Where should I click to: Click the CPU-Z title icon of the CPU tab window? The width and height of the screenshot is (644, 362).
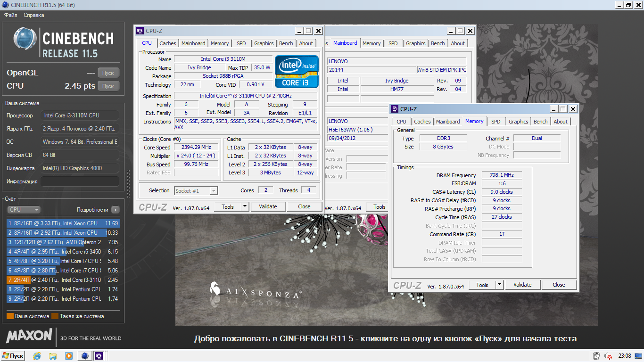click(140, 31)
